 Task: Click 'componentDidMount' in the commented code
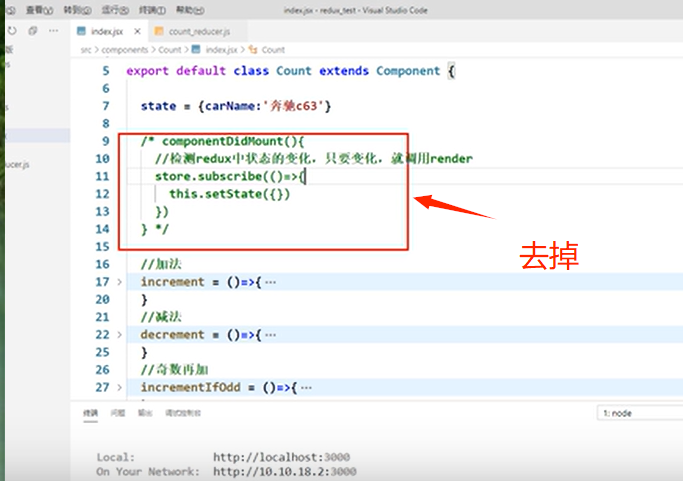[223, 141]
